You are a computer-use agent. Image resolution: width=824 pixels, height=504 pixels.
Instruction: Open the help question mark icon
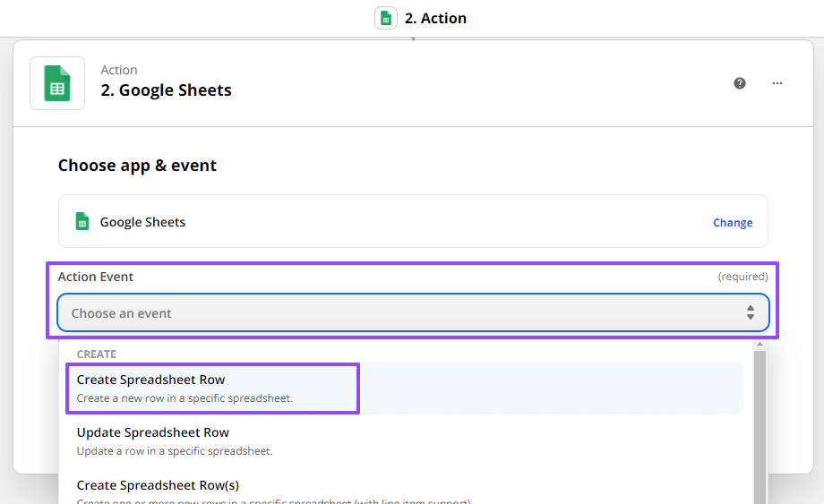tap(740, 83)
